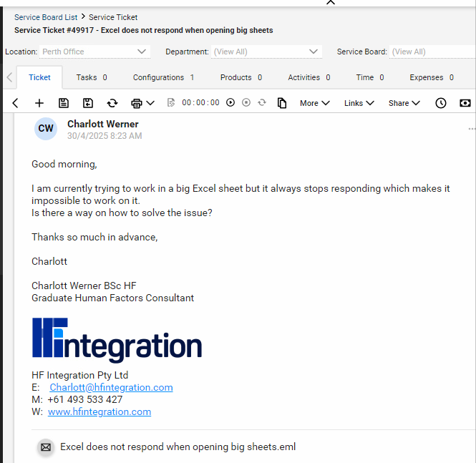Click the 30/4/2025 8:23 AM timestamp
The width and height of the screenshot is (476, 463).
pos(105,136)
